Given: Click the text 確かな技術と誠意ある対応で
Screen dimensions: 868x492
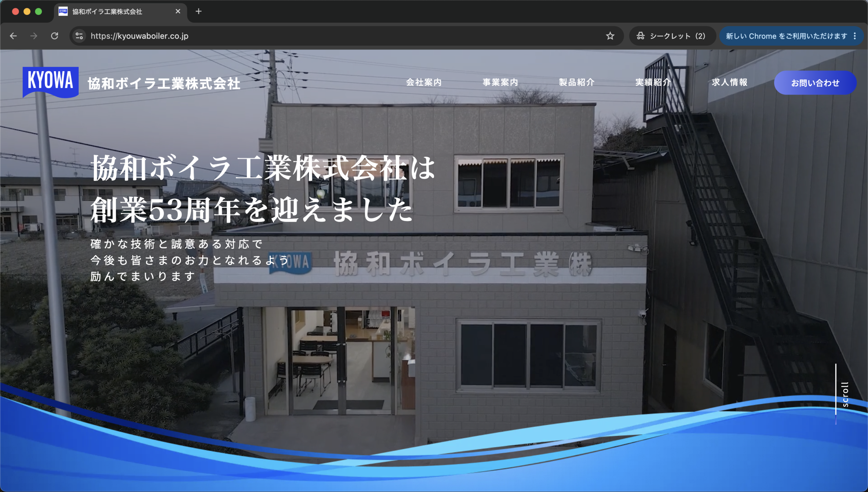Looking at the screenshot, I should 177,244.
